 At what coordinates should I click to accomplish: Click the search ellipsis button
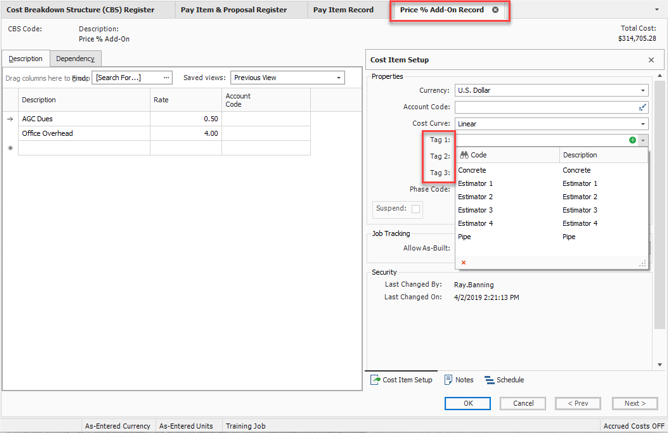(166, 77)
